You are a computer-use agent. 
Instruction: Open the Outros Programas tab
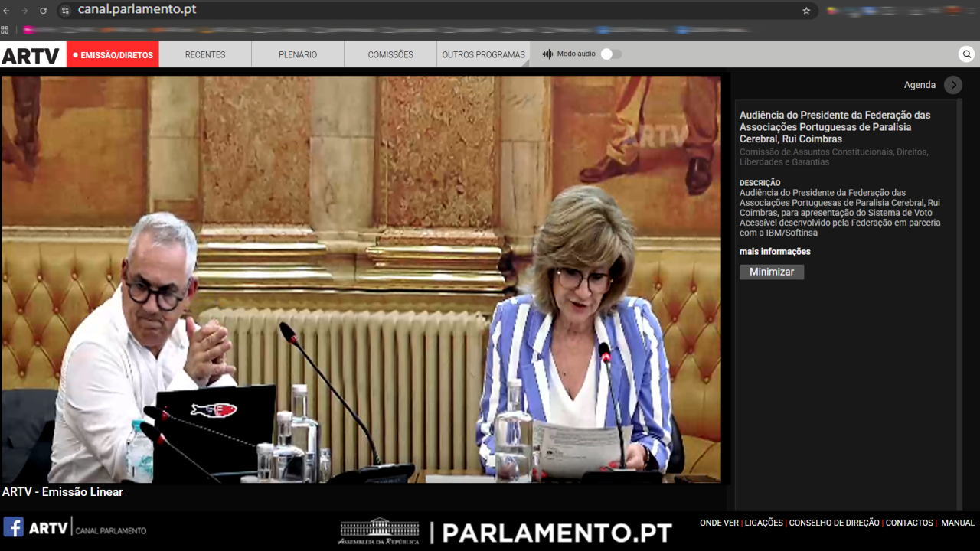pos(483,54)
